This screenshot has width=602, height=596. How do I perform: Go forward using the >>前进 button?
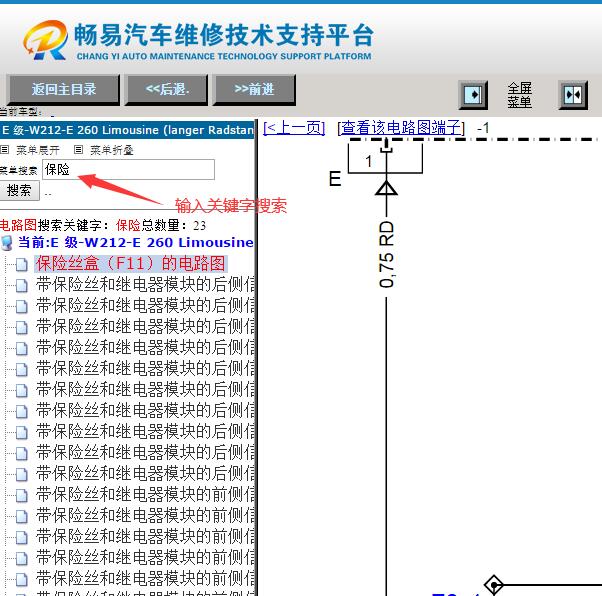coord(255,89)
